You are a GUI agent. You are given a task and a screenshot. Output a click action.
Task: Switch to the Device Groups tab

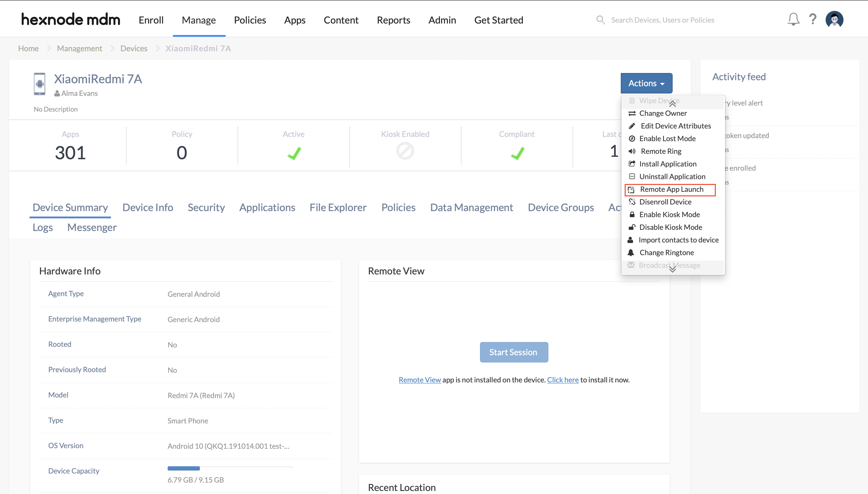[561, 207]
